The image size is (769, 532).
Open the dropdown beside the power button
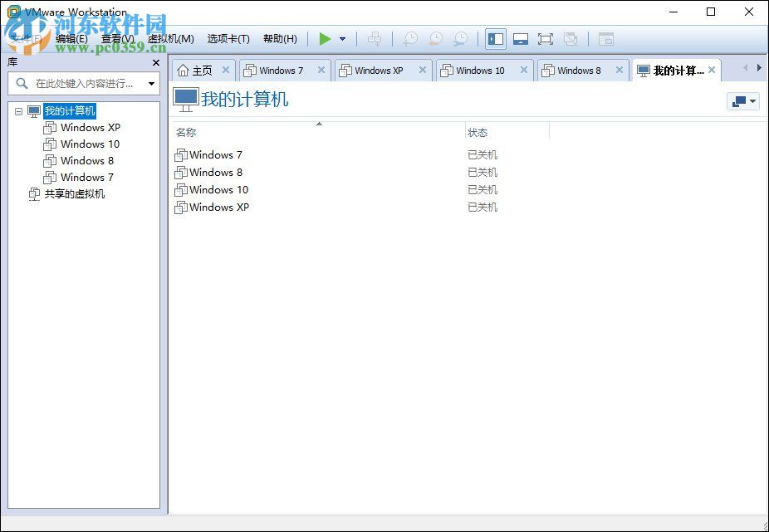341,38
